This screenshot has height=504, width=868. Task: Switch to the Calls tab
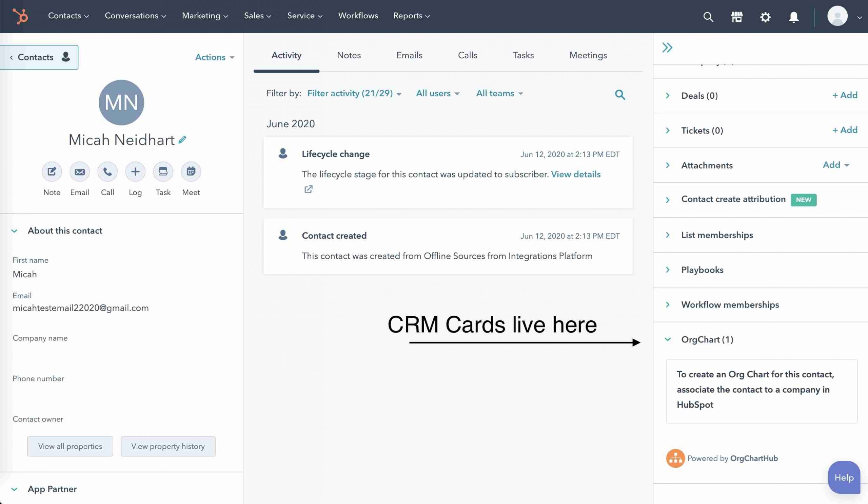click(468, 55)
